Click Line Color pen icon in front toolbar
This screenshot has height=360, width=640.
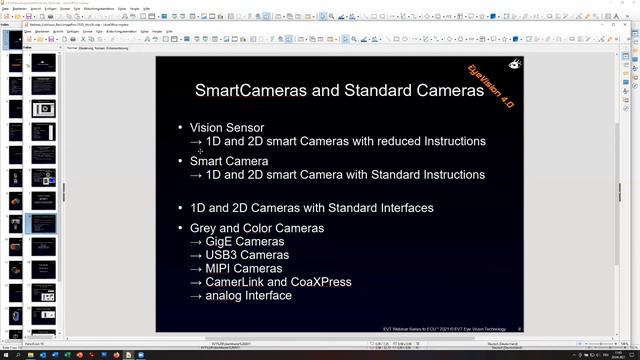coord(364,39)
